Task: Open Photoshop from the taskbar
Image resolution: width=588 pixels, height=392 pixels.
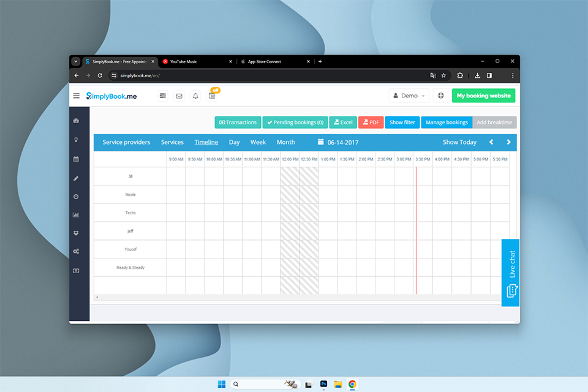Action: coord(323,384)
